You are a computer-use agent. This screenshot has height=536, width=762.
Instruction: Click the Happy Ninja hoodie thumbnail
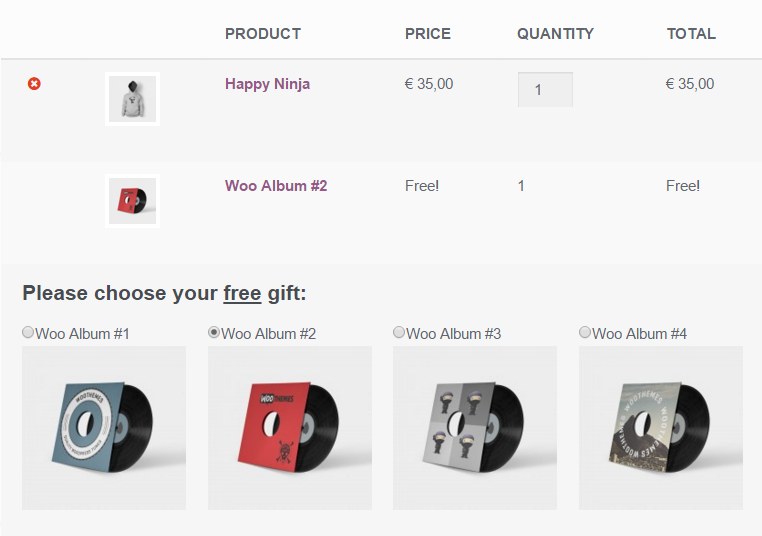132,99
